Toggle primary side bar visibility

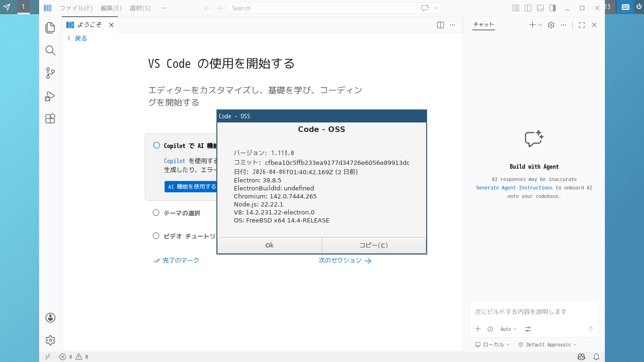pos(528,8)
